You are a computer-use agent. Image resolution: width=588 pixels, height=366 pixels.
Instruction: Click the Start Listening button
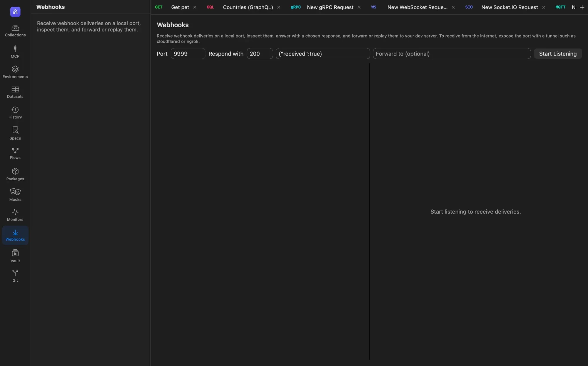pyautogui.click(x=558, y=54)
